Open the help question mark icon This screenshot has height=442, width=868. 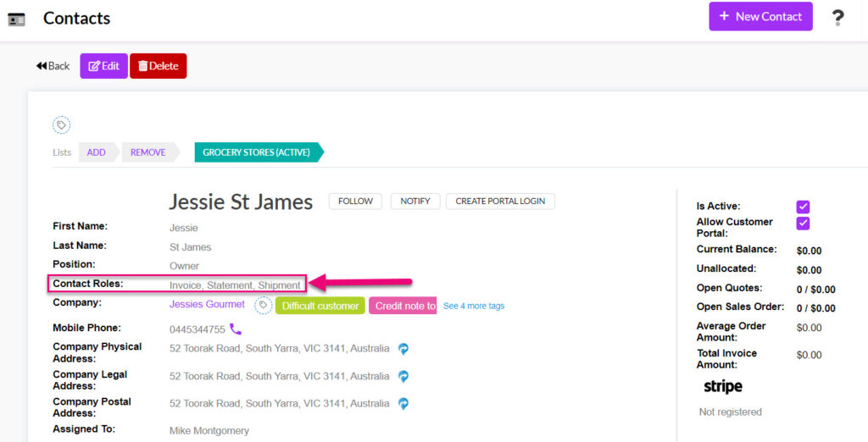point(837,18)
